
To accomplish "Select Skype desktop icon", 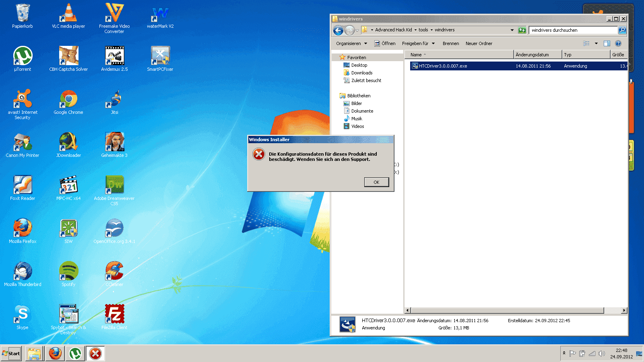I will coord(23,317).
